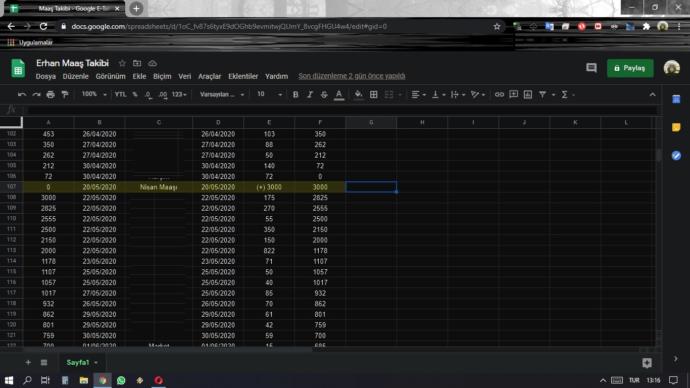Collapse the menus with up chevron
The image size is (690, 388).
[652, 95]
